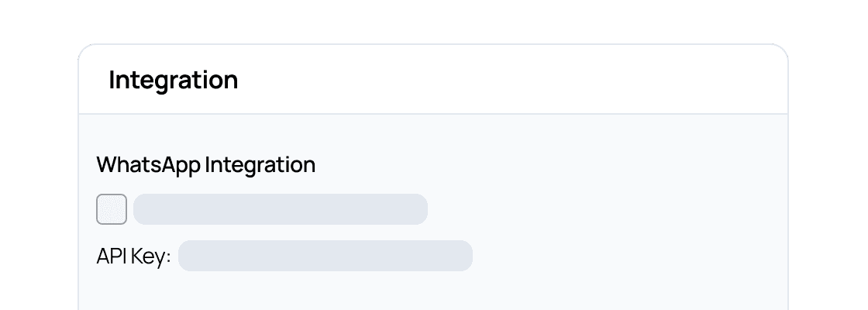
Task: Click the placeholder label beside the checkbox
Action: [x=280, y=209]
